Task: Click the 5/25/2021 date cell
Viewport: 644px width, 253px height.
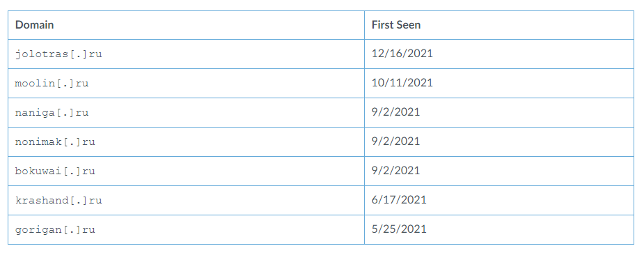Action: [499, 229]
